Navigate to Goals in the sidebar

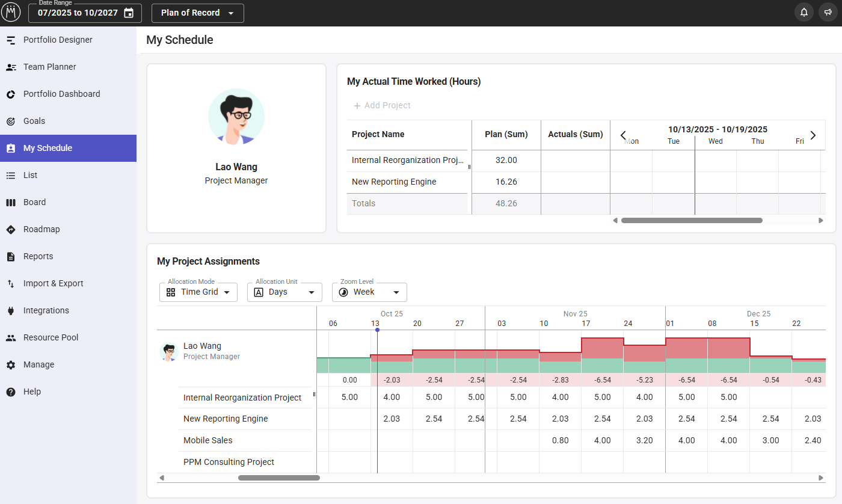tap(34, 121)
